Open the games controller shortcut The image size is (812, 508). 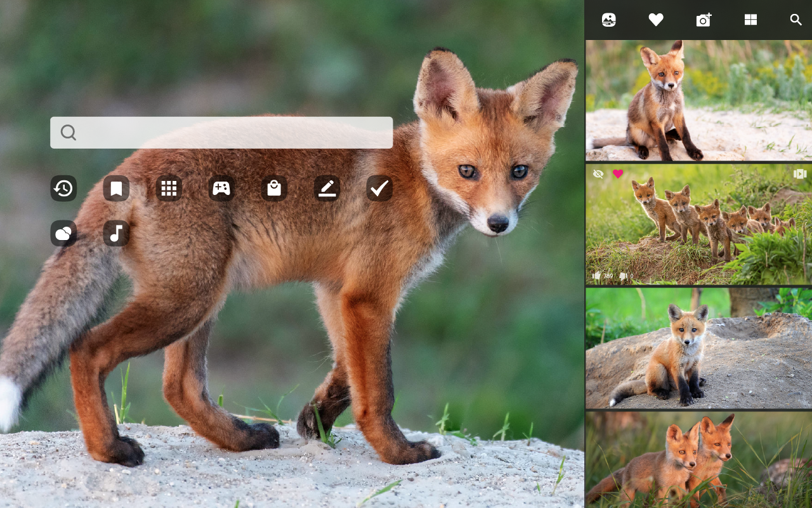221,188
